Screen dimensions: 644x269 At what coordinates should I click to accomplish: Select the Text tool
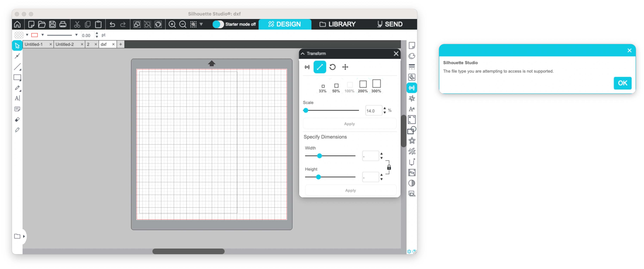pyautogui.click(x=17, y=98)
